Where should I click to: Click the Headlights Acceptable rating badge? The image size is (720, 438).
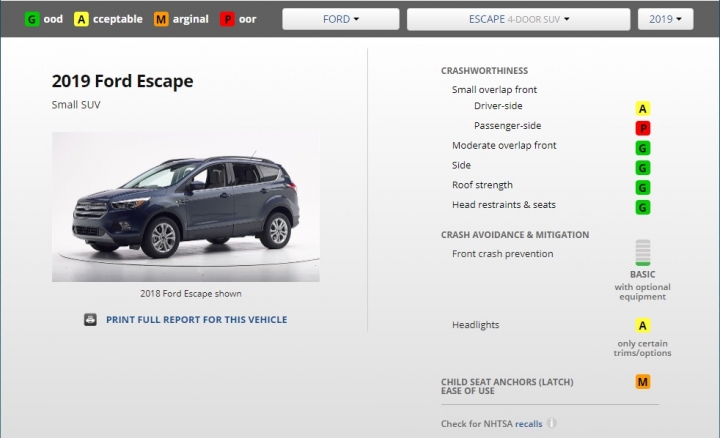[642, 326]
